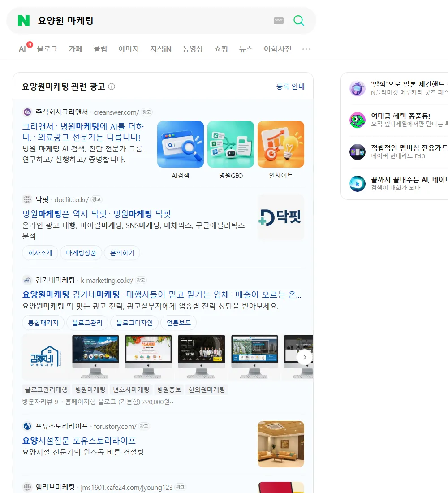This screenshot has width=448, height=493.
Task: Click the creanswer.com/ URL
Action: click(x=116, y=112)
